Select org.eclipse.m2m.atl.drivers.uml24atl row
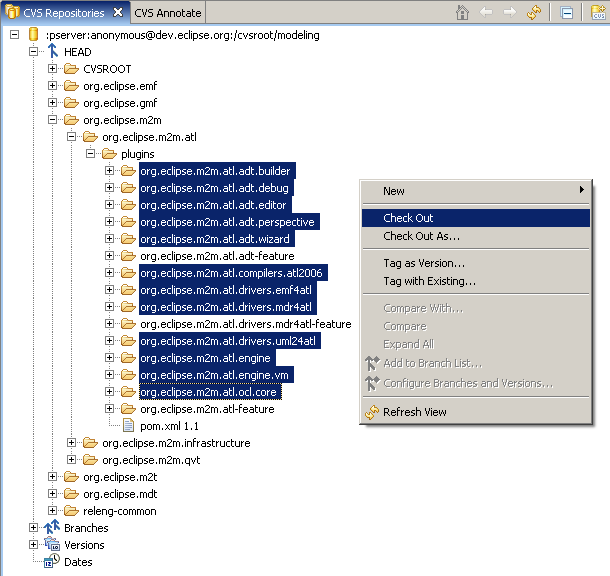Screen dimensions: 610x576 tap(230, 341)
